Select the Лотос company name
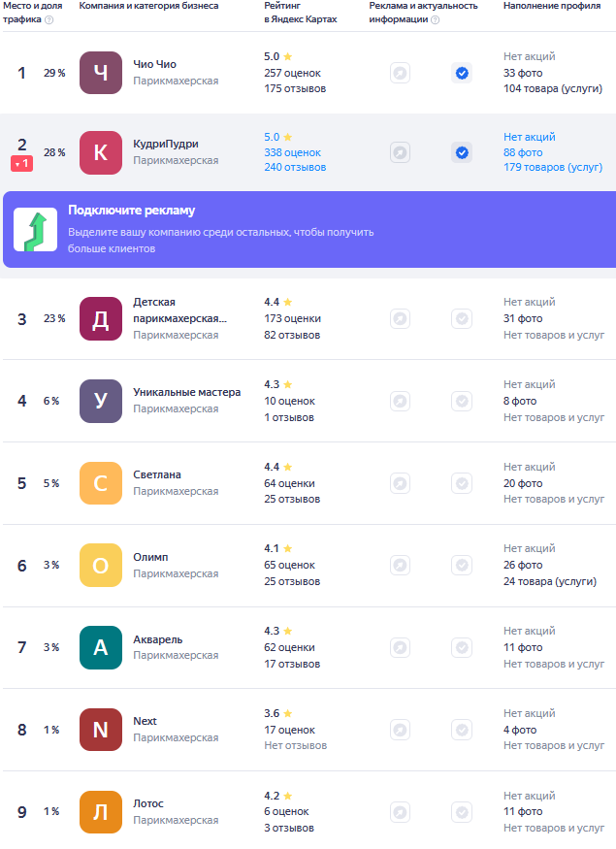Viewport: 616px width, 849px height. click(x=148, y=803)
